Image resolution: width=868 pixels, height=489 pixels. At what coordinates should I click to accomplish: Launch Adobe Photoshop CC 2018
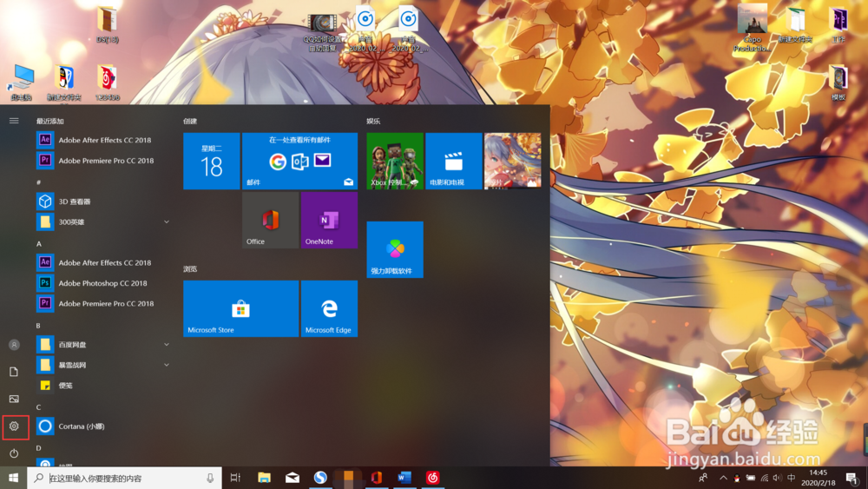(103, 283)
